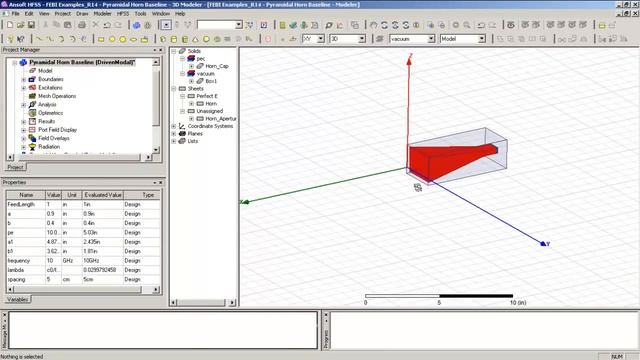Select the Draw Cylinder tool

pos(174,39)
